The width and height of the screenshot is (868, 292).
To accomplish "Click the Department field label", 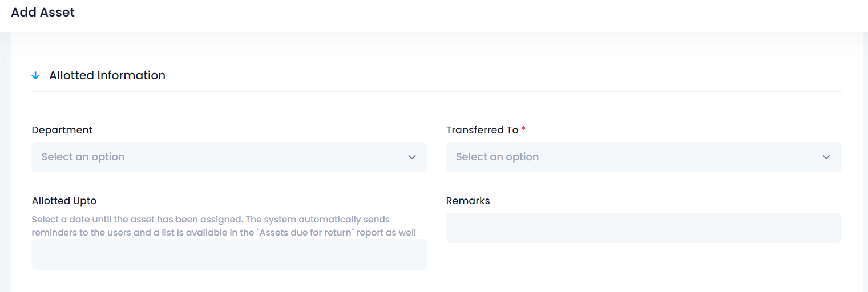I will (x=62, y=130).
